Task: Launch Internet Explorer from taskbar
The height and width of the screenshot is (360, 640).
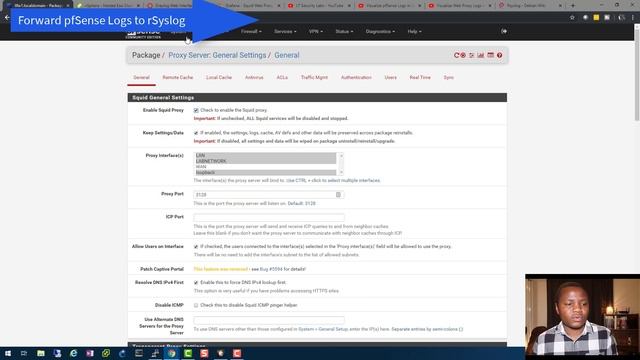Action: tap(73, 353)
